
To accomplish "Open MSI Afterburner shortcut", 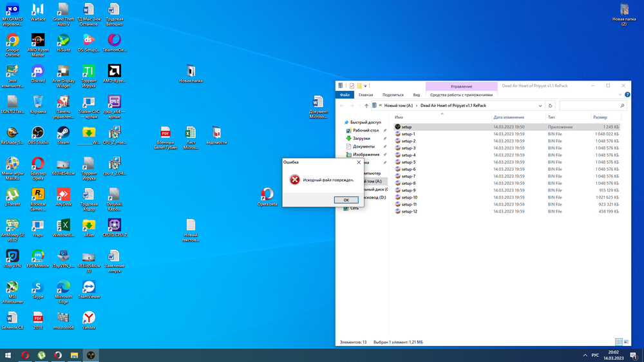I will [x=12, y=287].
